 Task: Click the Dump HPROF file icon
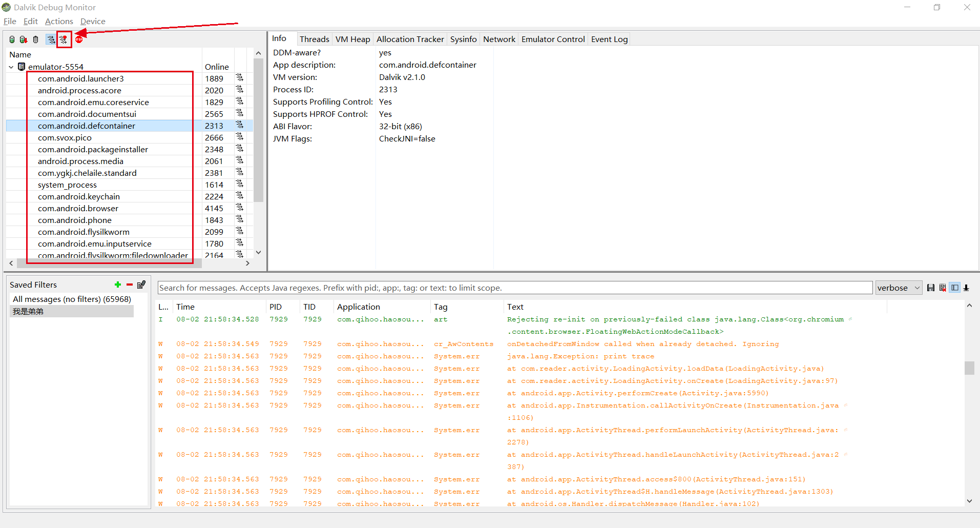pos(24,39)
